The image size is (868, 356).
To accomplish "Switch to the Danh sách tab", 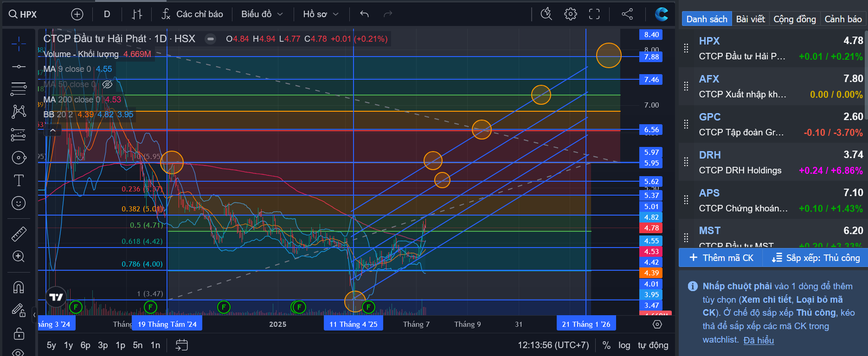I will tap(707, 19).
